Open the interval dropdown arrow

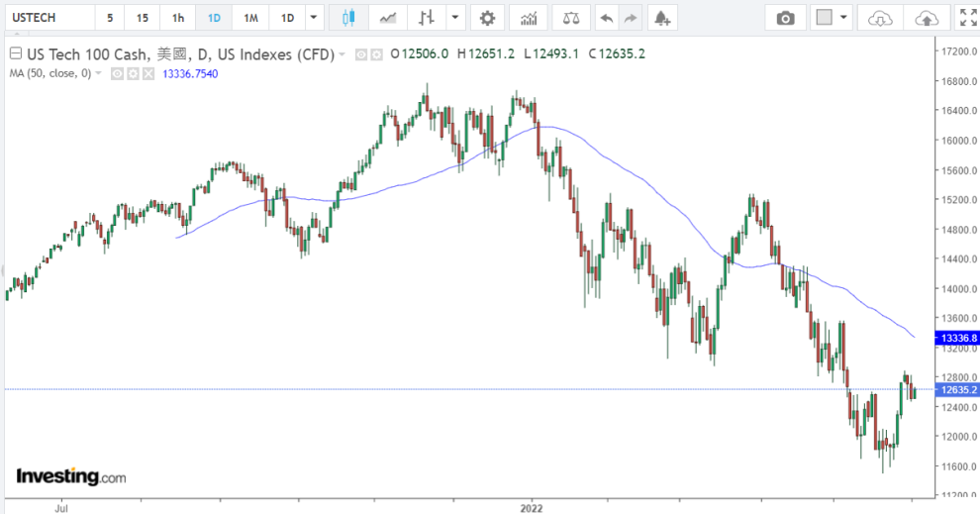[x=314, y=18]
